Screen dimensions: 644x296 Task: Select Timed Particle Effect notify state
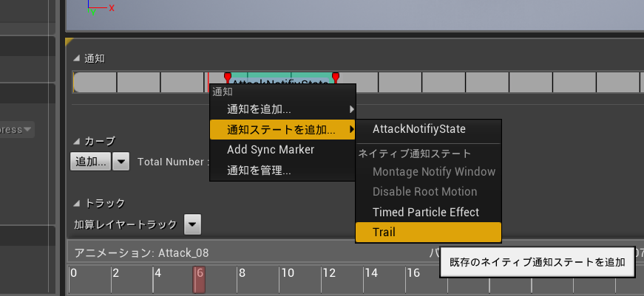tap(428, 213)
